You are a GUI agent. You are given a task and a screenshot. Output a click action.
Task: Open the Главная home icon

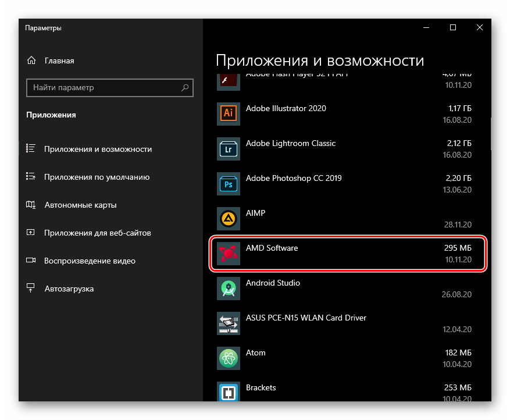coord(31,60)
